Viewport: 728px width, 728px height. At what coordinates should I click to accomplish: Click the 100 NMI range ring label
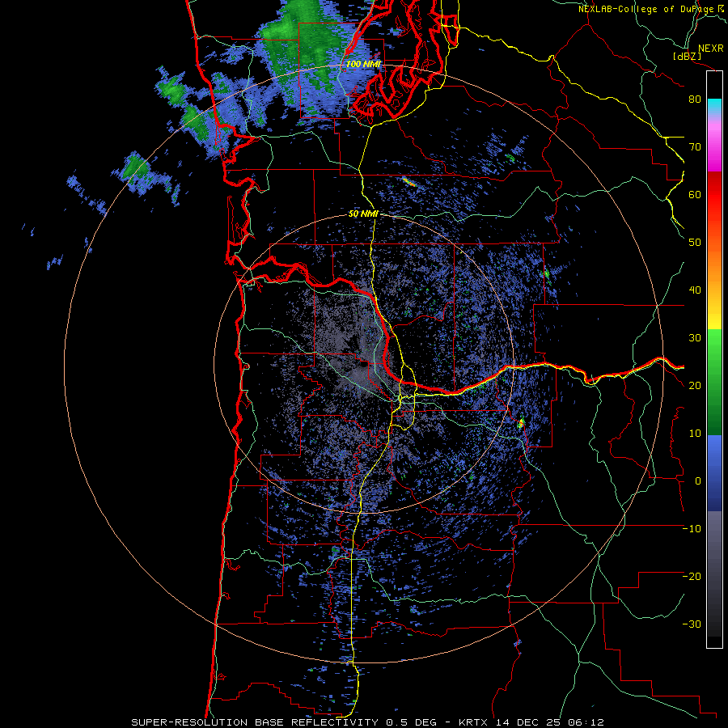(362, 64)
